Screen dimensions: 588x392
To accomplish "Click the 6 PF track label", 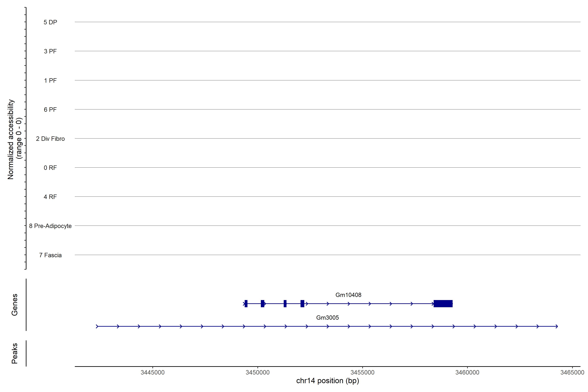I will coord(50,109).
